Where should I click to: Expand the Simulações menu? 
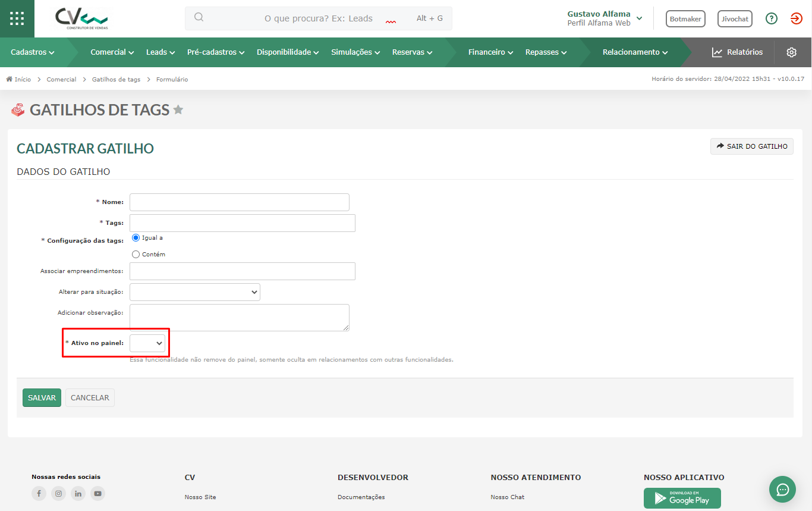[x=355, y=52]
